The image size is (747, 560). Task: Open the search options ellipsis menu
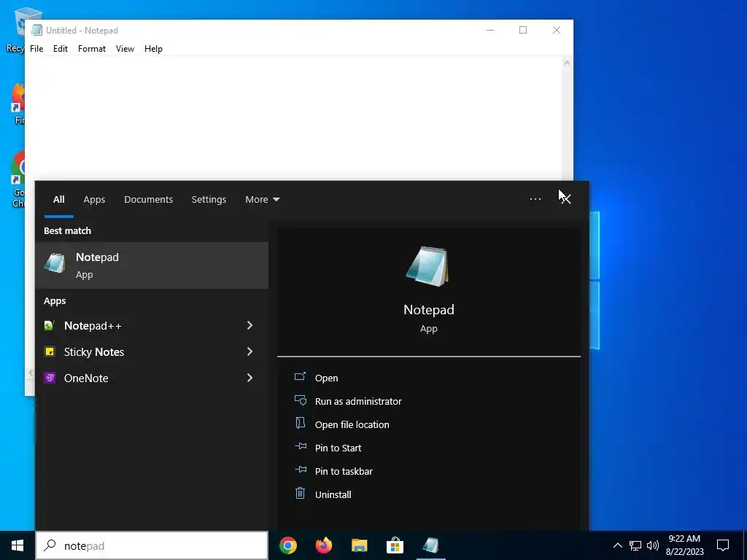coord(535,199)
